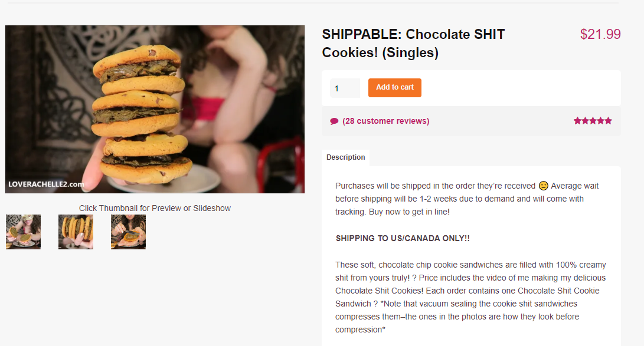This screenshot has width=644, height=346.
Task: Open the 28 customer reviews link
Action: pyautogui.click(x=385, y=121)
